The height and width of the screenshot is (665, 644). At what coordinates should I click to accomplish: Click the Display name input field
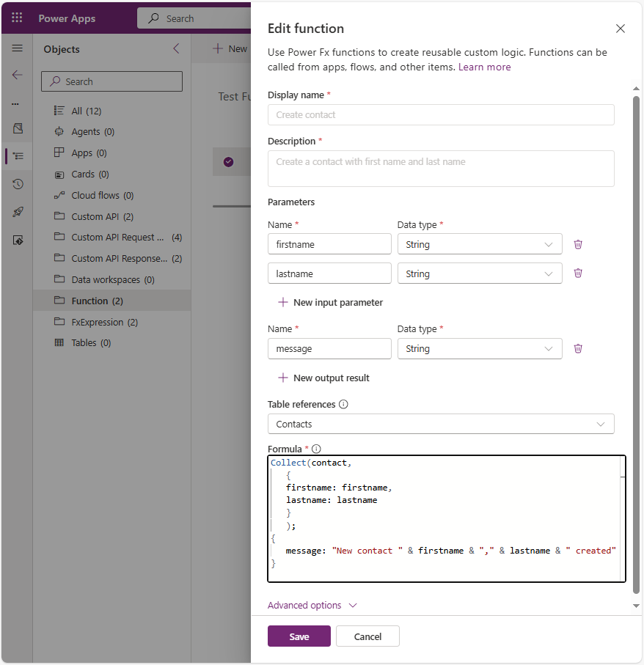[x=441, y=114]
